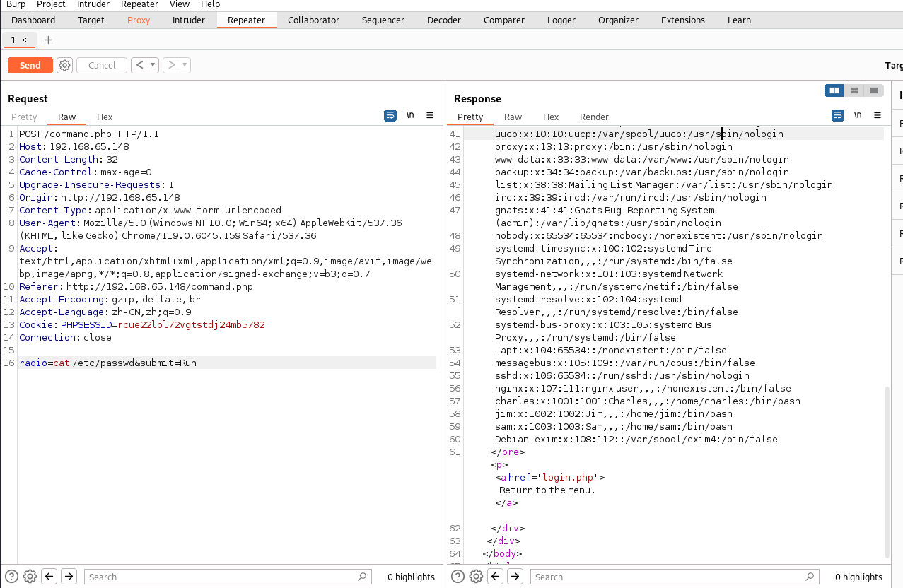Viewport: 903px width, 588px height.
Task: Click the Referer header line in Request
Action: pos(136,286)
